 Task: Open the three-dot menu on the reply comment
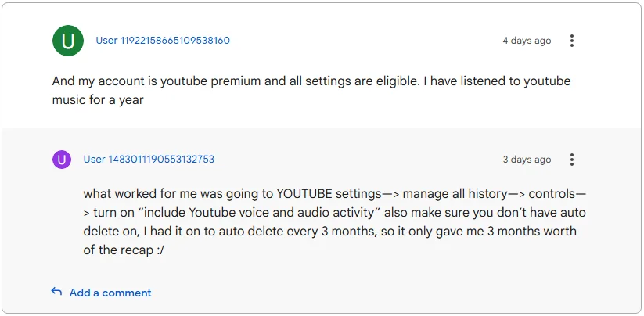coord(572,160)
